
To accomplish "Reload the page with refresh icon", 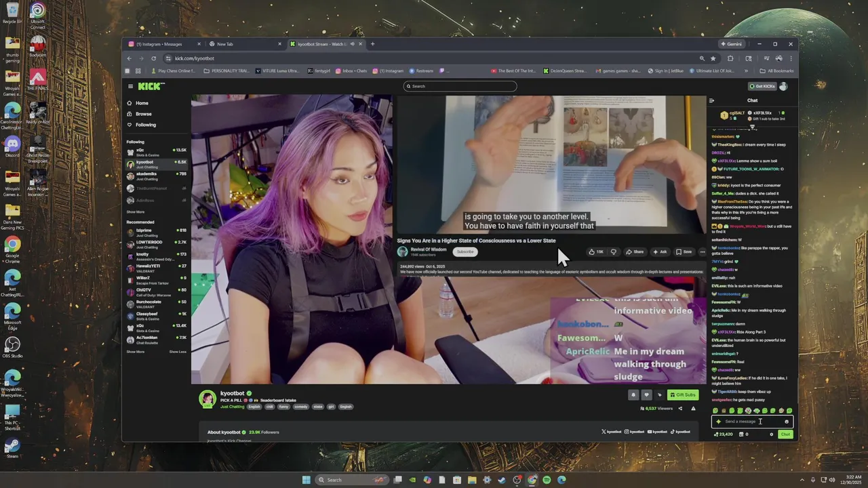I will click(x=154, y=58).
